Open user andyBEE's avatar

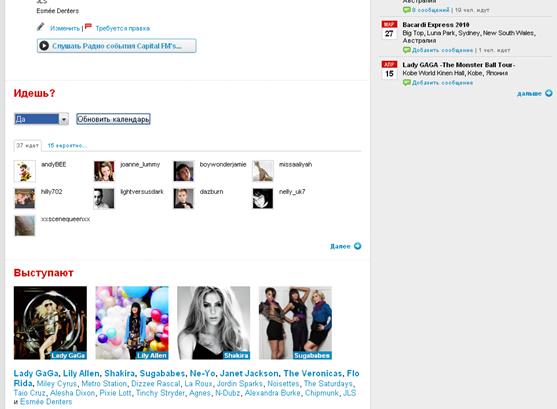tap(25, 171)
